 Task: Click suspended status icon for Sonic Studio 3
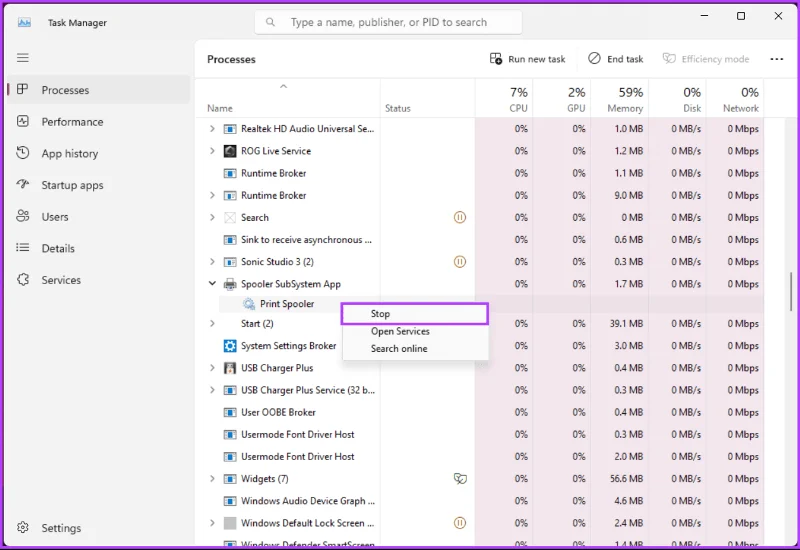(460, 262)
